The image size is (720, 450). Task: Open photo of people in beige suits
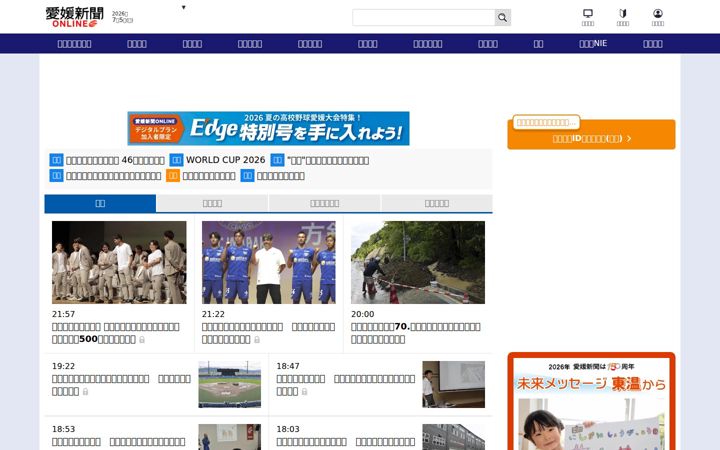(x=119, y=262)
